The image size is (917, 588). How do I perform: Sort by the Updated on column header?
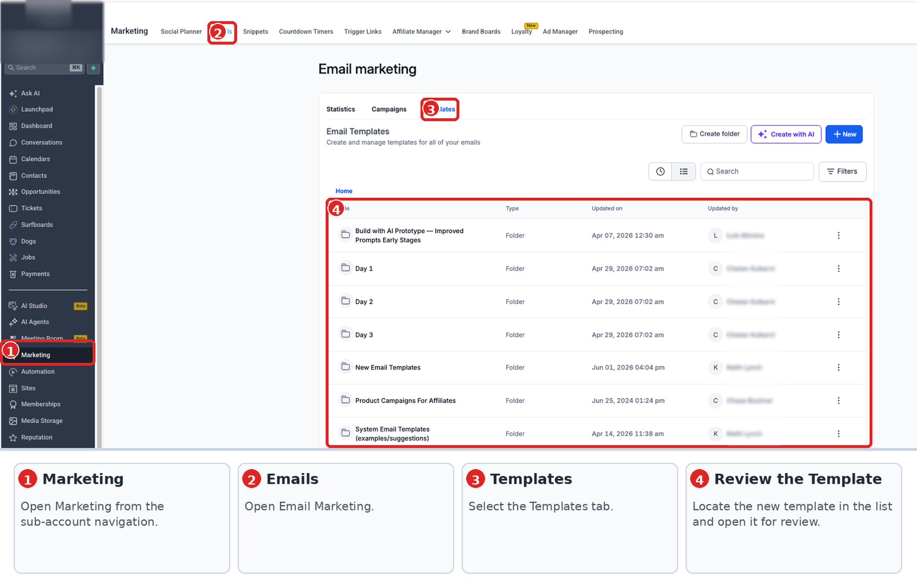[607, 208]
